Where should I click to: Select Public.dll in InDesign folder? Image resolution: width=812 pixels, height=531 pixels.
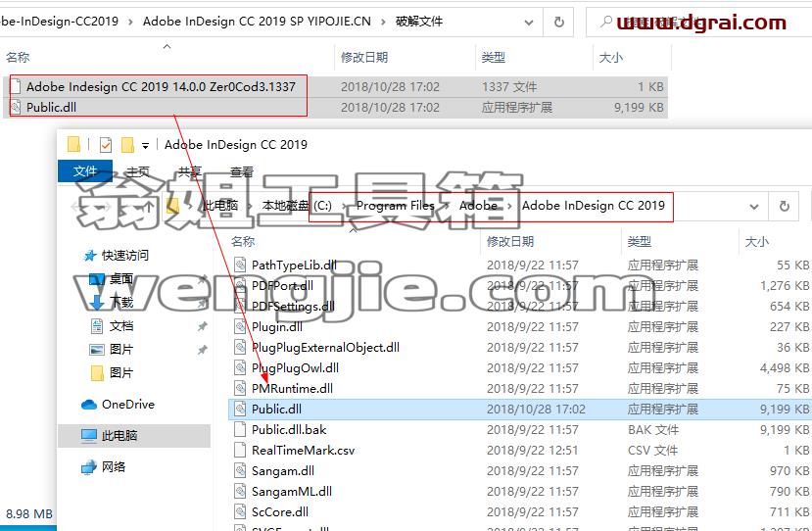click(519, 410)
